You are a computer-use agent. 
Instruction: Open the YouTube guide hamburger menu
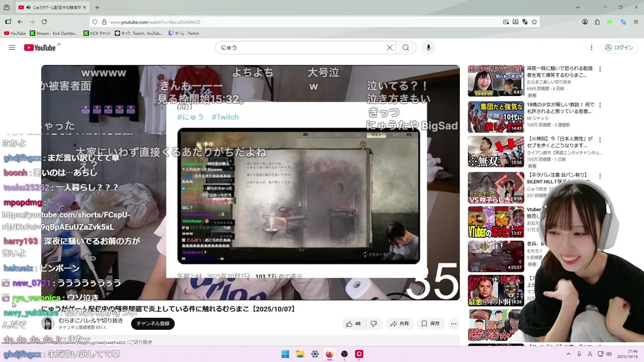(12, 48)
